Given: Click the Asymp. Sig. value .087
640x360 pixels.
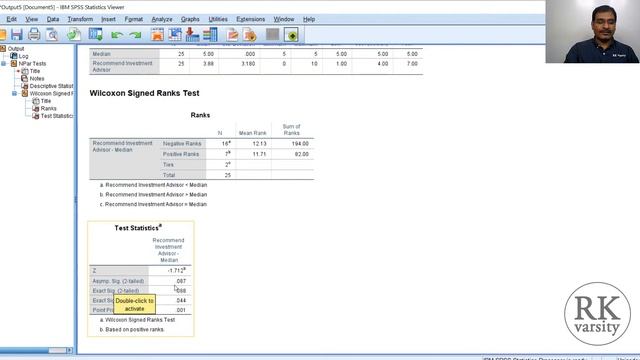Looking at the screenshot, I should pos(181,281).
